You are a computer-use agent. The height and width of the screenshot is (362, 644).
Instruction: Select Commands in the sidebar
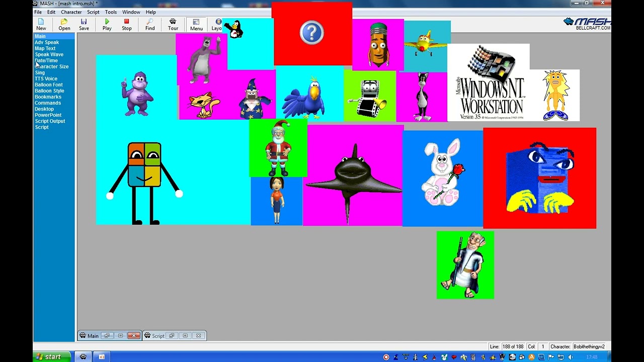coord(48,103)
